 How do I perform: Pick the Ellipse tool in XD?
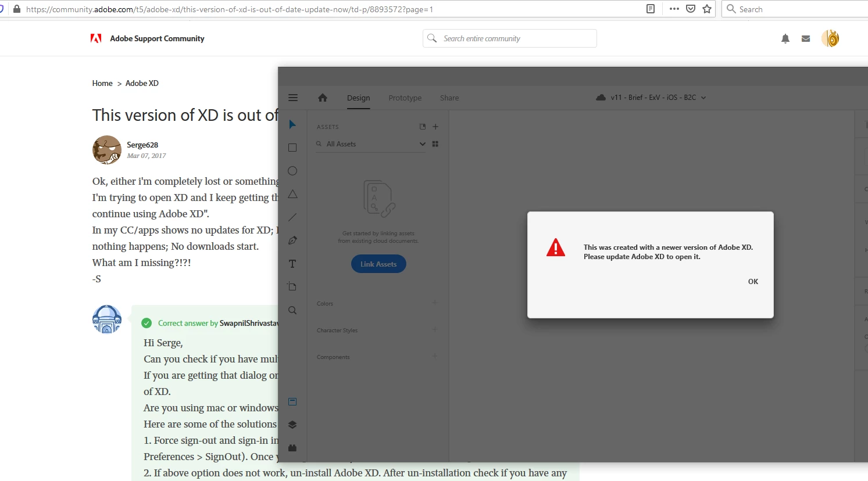(x=292, y=171)
